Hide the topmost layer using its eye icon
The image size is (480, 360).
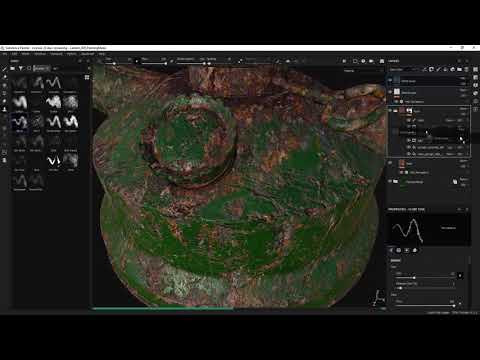[x=390, y=80]
